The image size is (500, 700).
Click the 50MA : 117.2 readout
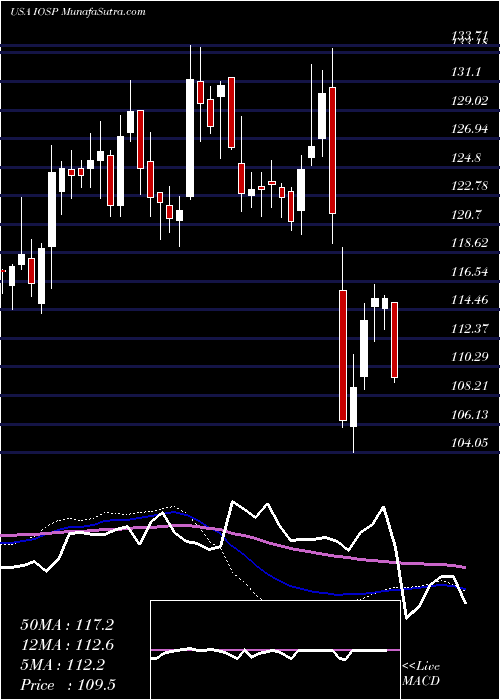click(68, 625)
